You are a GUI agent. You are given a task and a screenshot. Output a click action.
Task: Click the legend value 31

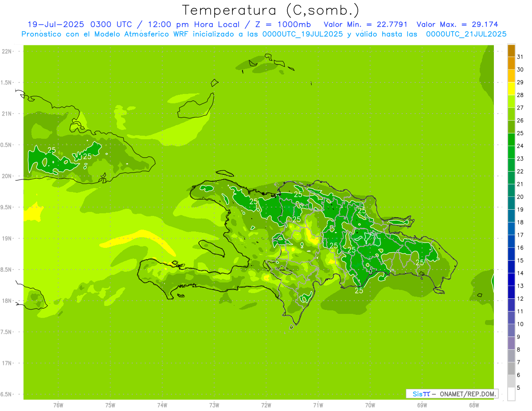tap(520, 57)
